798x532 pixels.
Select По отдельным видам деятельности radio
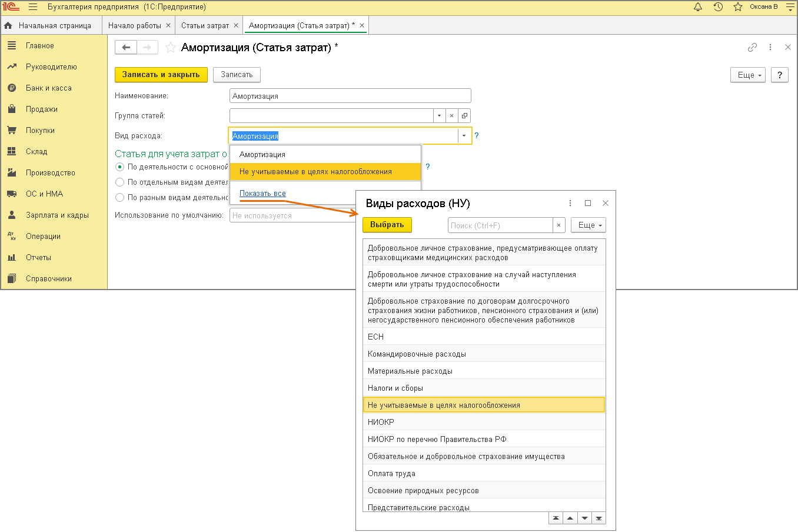(120, 182)
